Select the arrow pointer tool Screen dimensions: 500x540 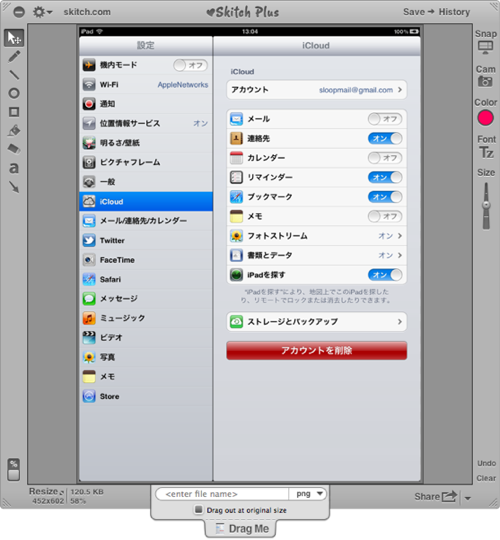pos(14,38)
